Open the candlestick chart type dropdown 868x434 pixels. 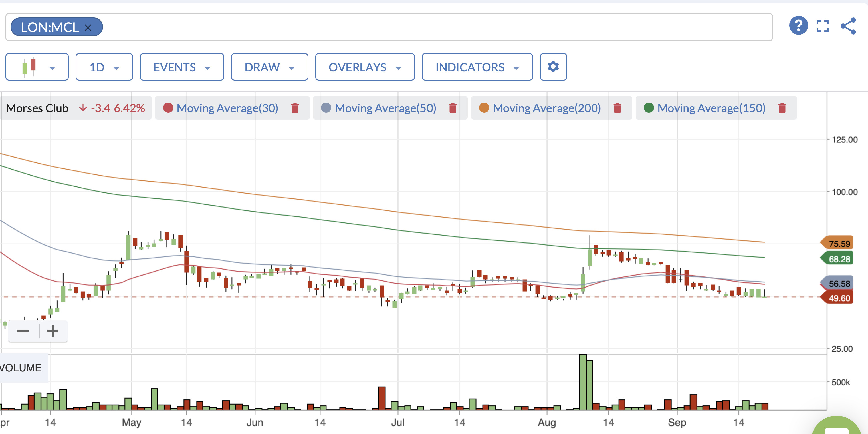[x=37, y=67]
